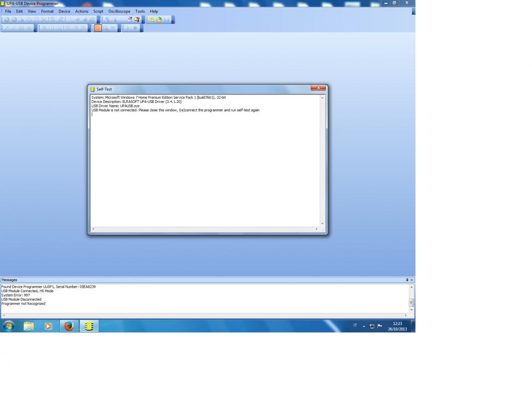Click the 'System Error: 997' message
The image size is (532, 399).
coord(16,295)
